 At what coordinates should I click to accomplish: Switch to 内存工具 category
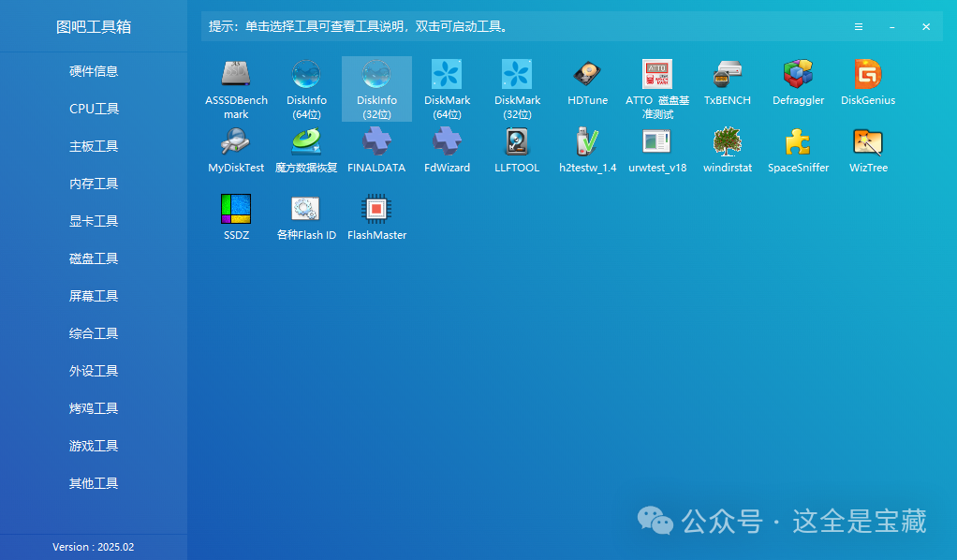94,184
